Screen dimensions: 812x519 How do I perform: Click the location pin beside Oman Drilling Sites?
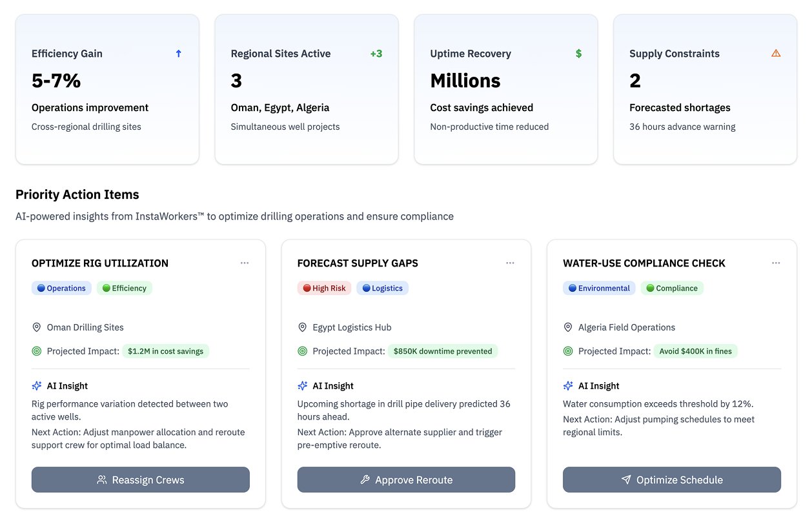(37, 327)
